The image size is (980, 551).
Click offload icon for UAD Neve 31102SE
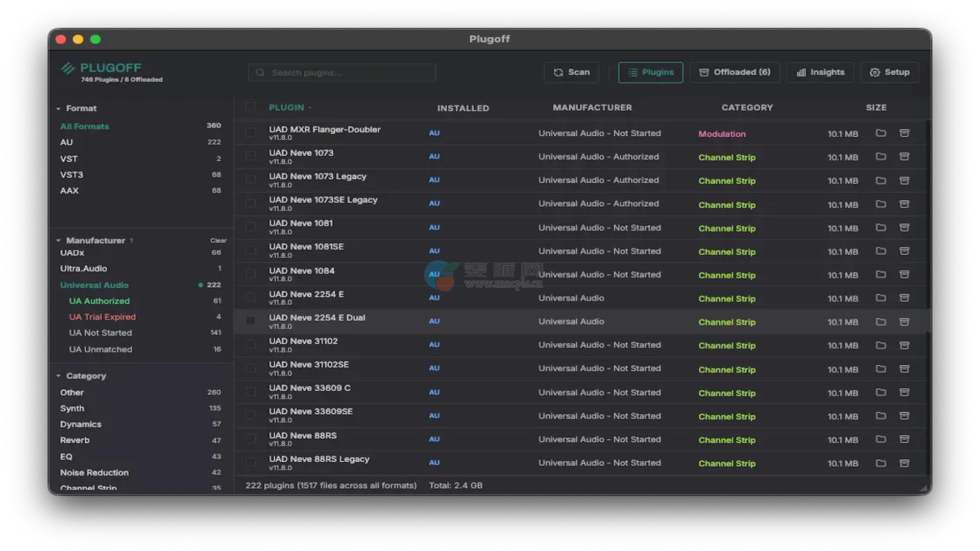click(x=904, y=369)
